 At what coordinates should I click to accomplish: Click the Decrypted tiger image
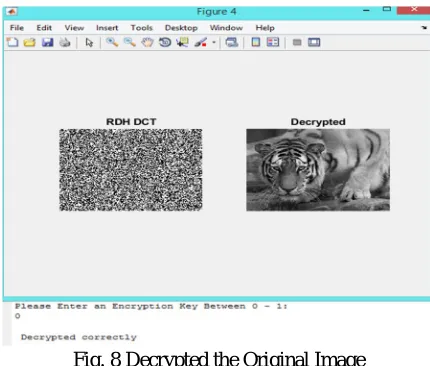coord(318,170)
